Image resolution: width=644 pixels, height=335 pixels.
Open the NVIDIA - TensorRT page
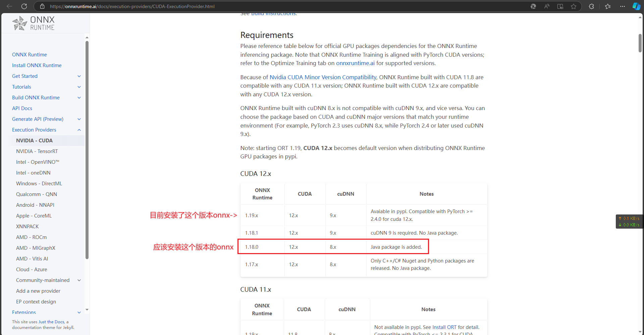pos(37,151)
